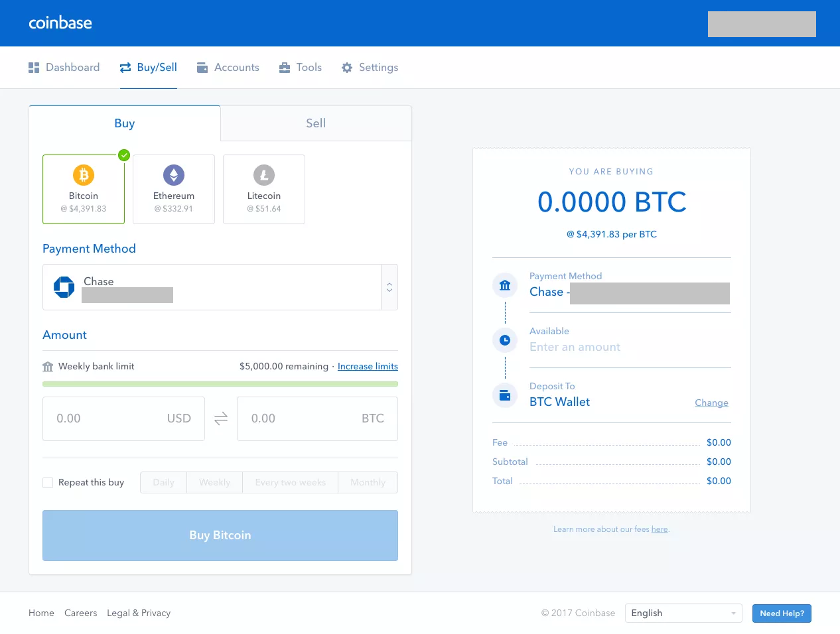Click the Buy/Sell arrows icon
Screen dimensions: 840x634
125,68
